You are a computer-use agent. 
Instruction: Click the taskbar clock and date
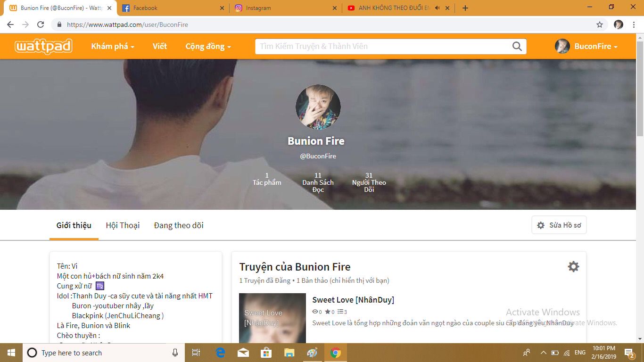coord(605,353)
